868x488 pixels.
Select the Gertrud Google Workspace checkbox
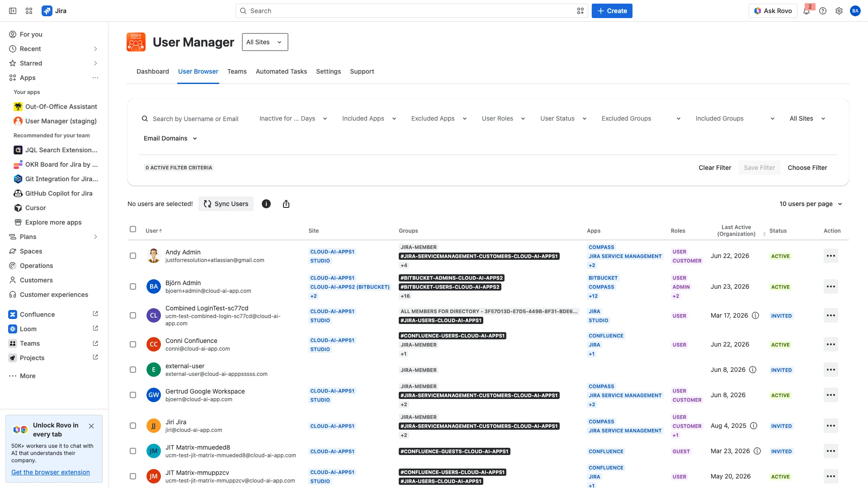click(133, 395)
